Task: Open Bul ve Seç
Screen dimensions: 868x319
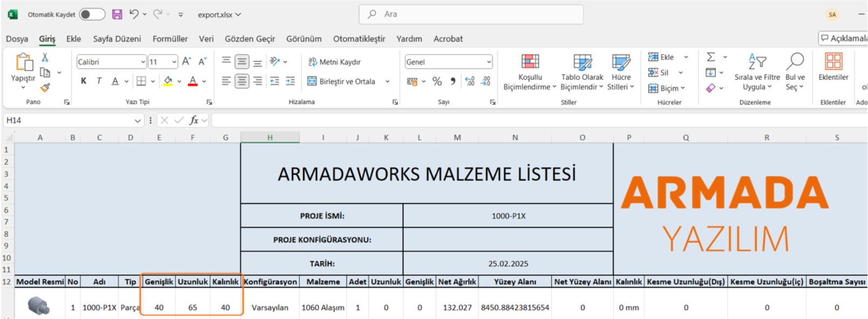Action: click(795, 72)
